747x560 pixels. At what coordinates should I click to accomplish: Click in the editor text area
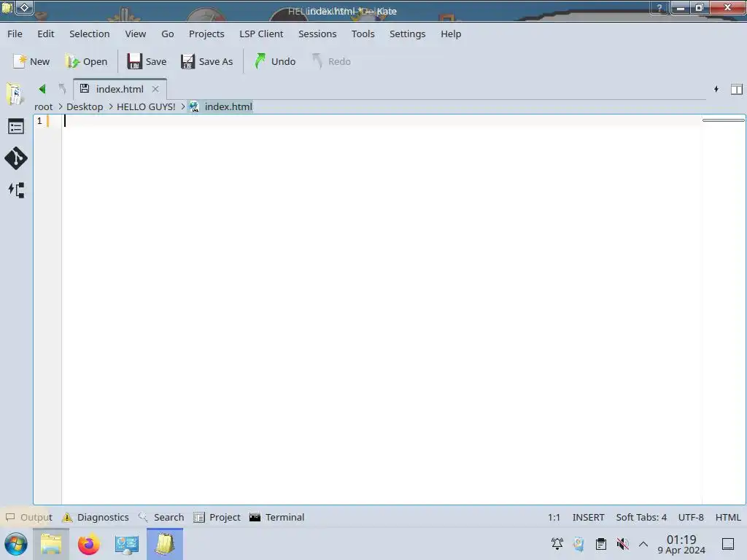point(381,309)
